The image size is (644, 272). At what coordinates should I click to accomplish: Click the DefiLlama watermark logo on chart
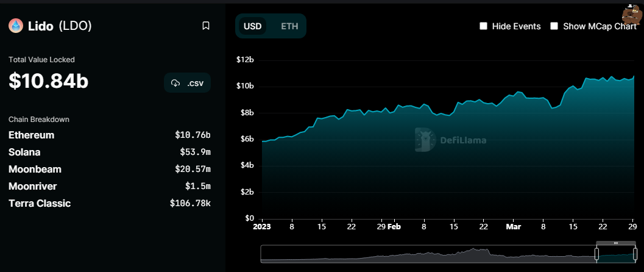click(423, 140)
